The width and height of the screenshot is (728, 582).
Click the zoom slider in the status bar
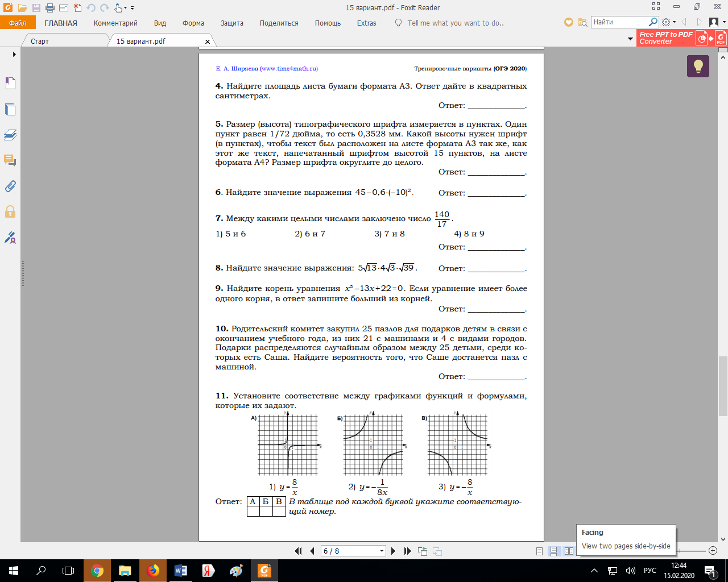(x=681, y=551)
